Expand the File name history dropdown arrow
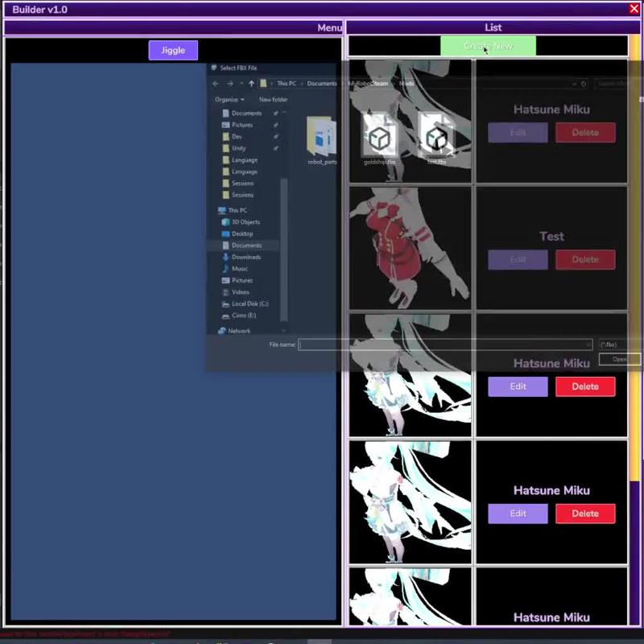This screenshot has height=644, width=644. 588,345
